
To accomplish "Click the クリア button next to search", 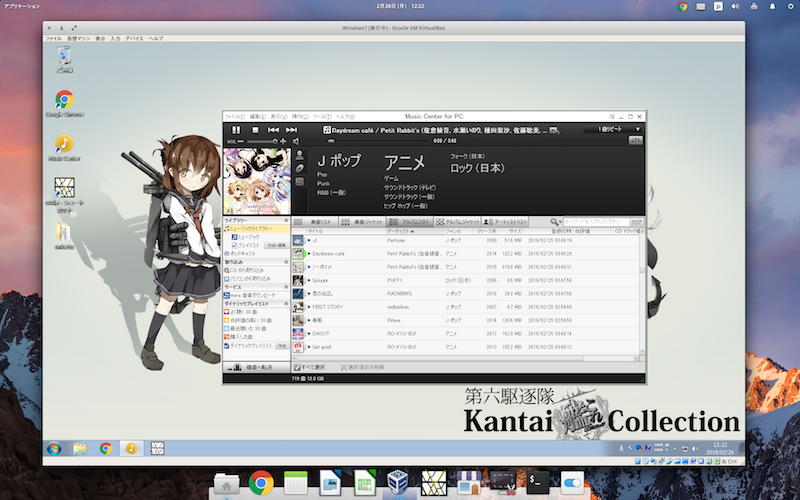I will click(636, 222).
